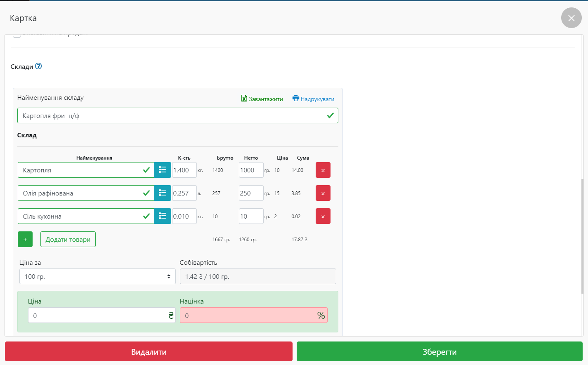Delete the Сіль кухонна ingredient row
Screen dimensions: 588x365
click(x=323, y=216)
